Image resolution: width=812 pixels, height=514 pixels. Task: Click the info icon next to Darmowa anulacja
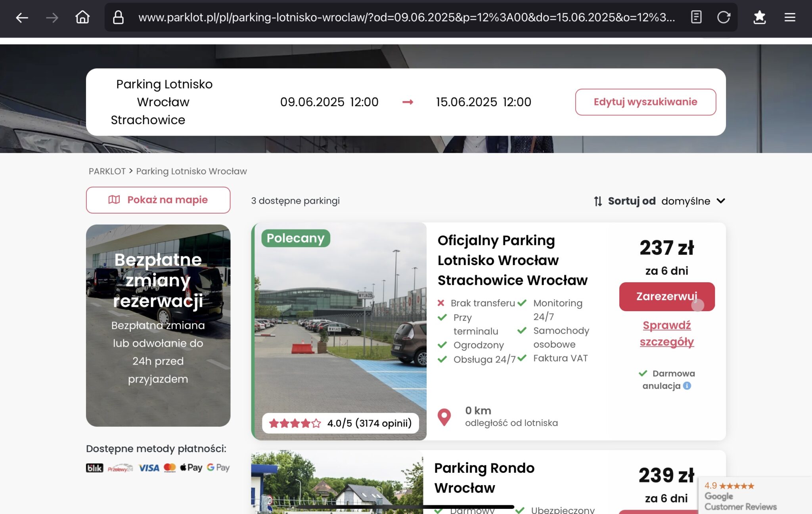(x=687, y=386)
